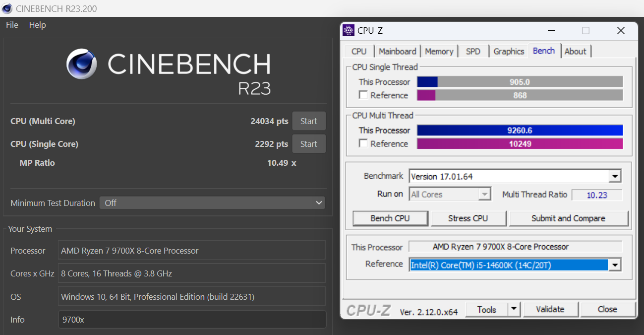
Task: Click the single thread This Processor bar 905.0
Action: click(520, 82)
